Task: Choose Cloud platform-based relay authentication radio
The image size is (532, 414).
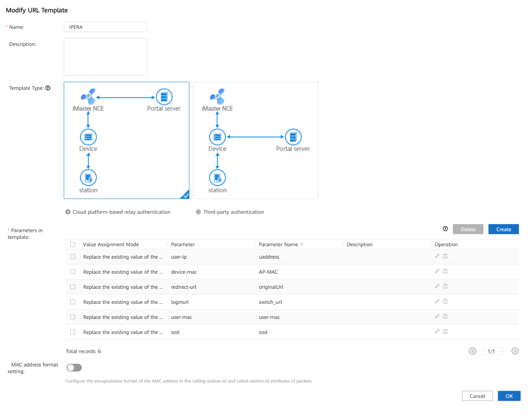Action: 68,212
